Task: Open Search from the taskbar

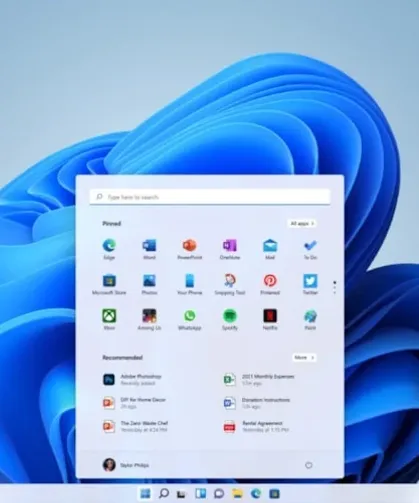Action: (x=164, y=493)
